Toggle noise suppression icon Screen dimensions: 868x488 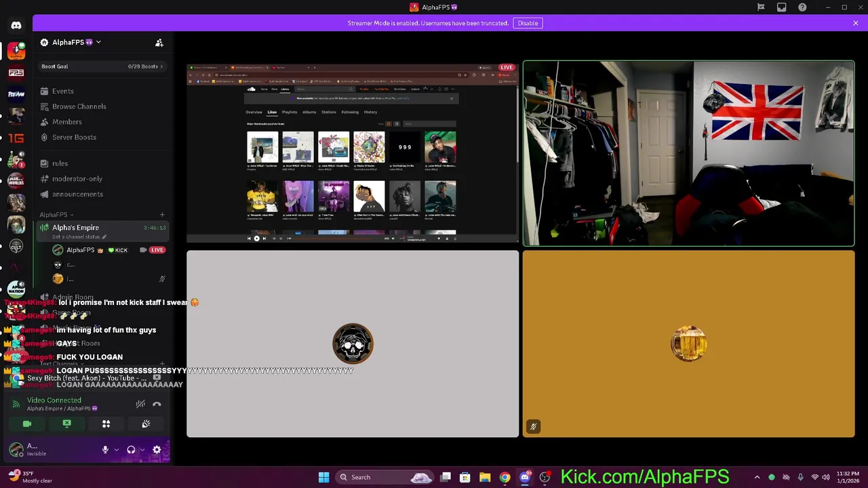[140, 405]
